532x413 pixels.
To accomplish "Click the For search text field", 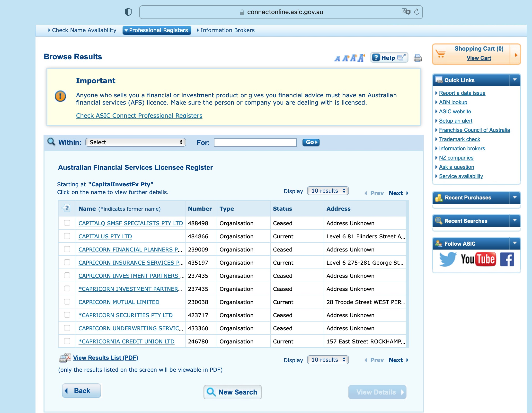I will pyautogui.click(x=255, y=142).
